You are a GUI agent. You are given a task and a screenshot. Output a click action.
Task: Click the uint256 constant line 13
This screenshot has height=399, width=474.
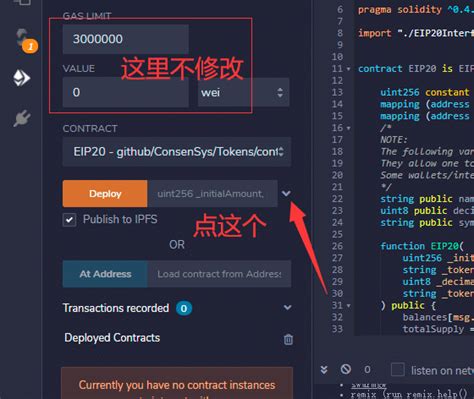pos(425,92)
